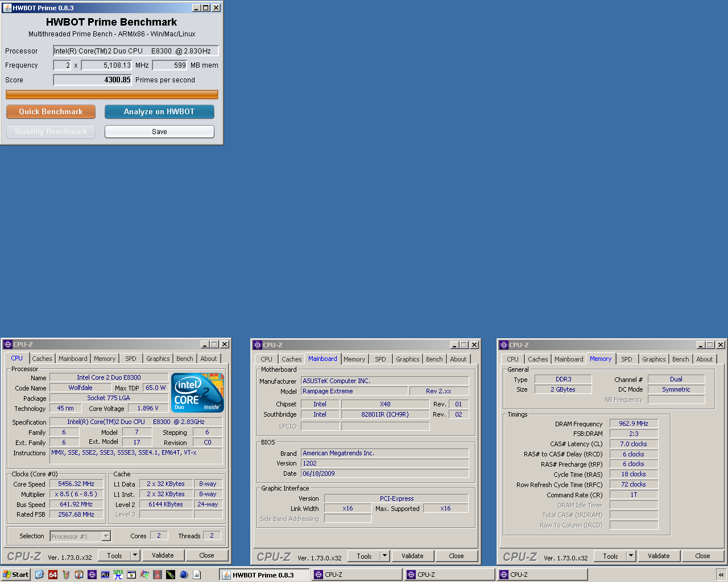Launch the paint cup quick launch icon
728x582 pixels.
tap(66, 575)
